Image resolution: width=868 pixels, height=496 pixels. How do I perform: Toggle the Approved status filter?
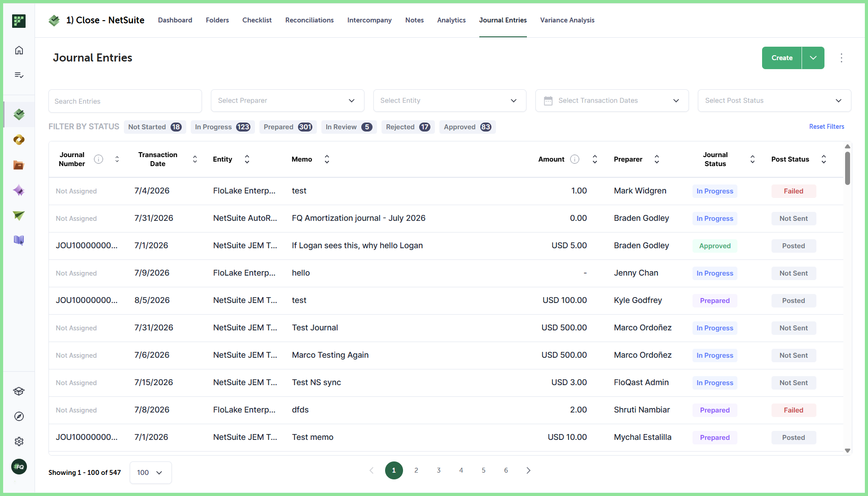(x=467, y=127)
